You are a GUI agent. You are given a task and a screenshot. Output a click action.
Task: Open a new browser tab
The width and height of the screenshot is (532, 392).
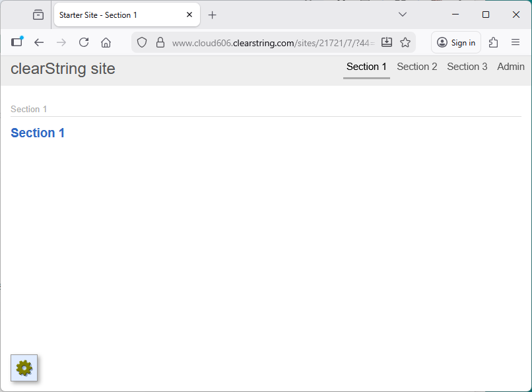(x=212, y=15)
